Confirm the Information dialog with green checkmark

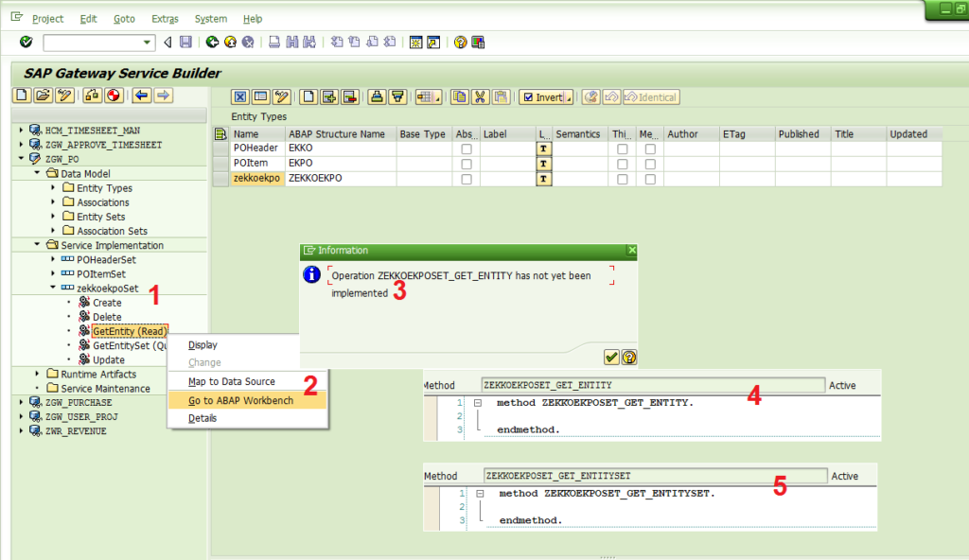pyautogui.click(x=611, y=358)
